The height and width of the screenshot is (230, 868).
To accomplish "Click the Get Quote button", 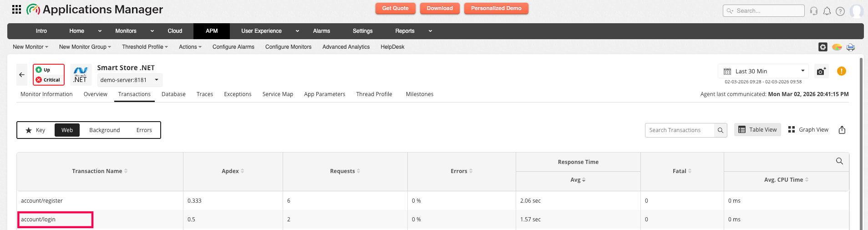I will (396, 8).
